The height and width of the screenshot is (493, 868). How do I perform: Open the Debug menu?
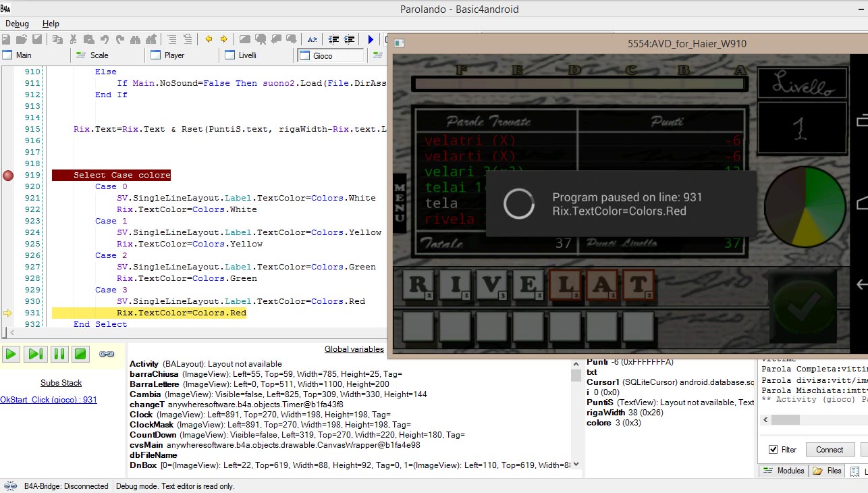coord(17,24)
